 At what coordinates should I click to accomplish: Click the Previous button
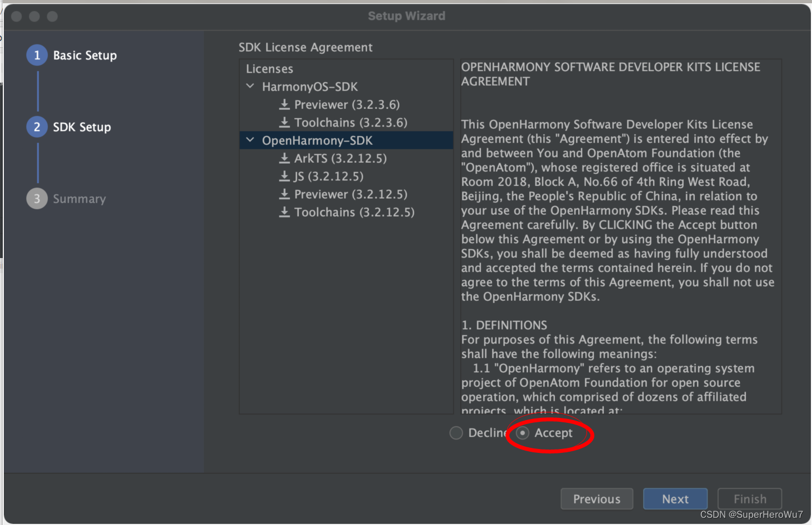pos(597,499)
